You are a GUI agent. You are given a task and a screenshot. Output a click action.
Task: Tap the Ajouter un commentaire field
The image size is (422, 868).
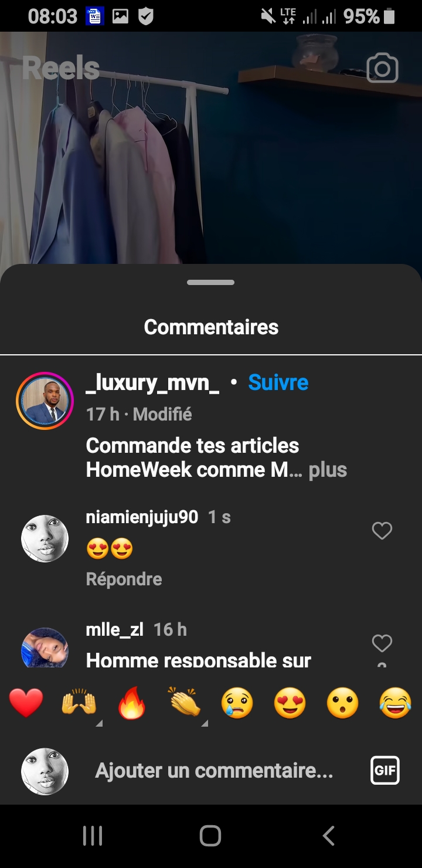pos(214,771)
